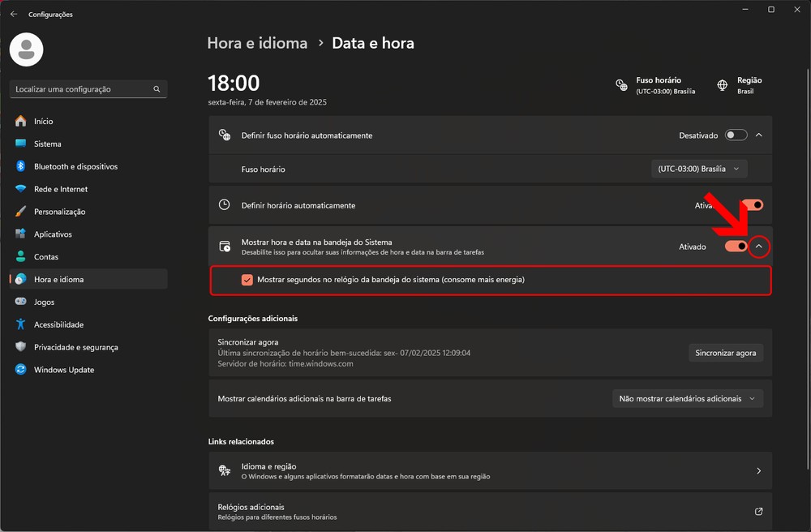Image resolution: width=811 pixels, height=532 pixels.
Task: Click the Sincronizar agora button
Action: [x=725, y=353]
